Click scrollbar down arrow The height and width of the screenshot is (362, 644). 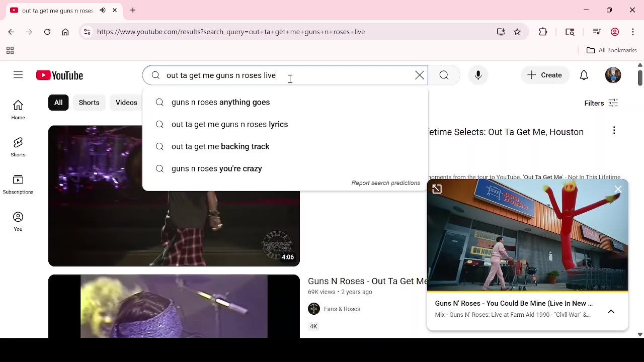point(640,334)
